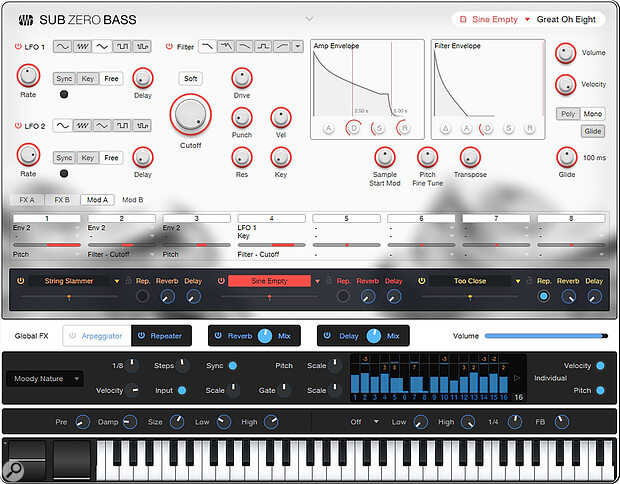Click the magnifier icon beside the keyboard
620x484 pixels.
(x=13, y=471)
